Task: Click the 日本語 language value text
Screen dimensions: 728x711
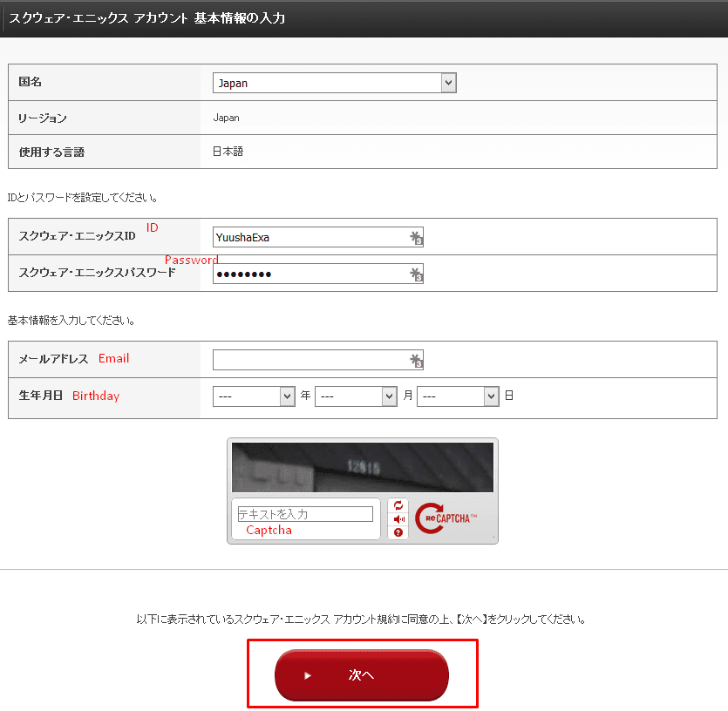Action: coord(228,152)
